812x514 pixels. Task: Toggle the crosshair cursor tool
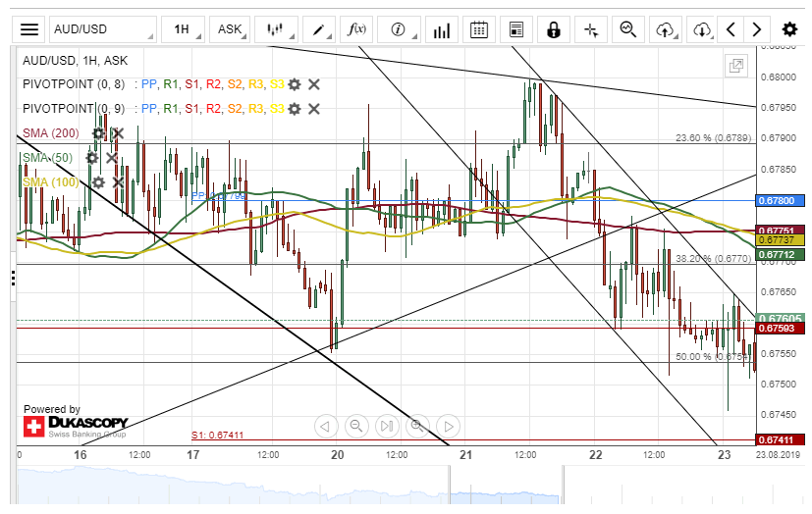[x=591, y=29]
